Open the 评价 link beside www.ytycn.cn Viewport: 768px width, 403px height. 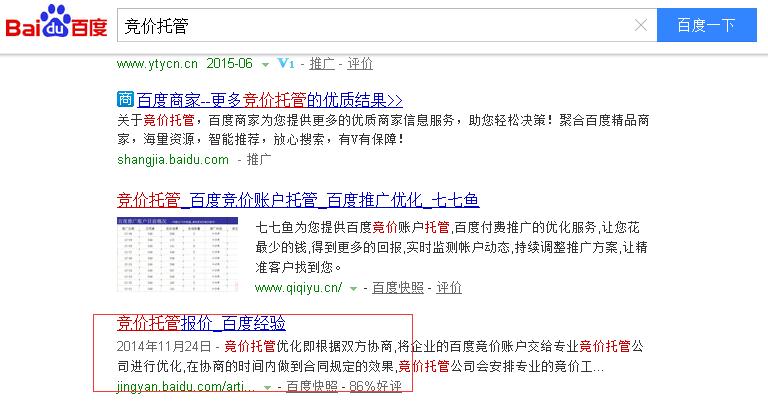click(360, 64)
